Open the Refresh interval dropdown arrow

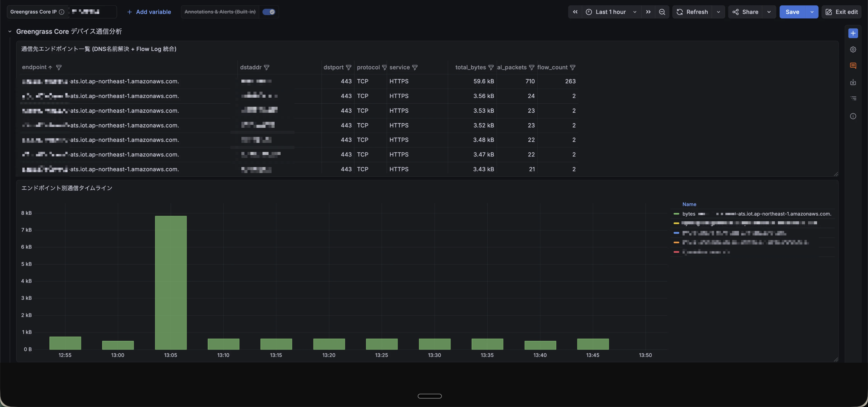click(719, 12)
